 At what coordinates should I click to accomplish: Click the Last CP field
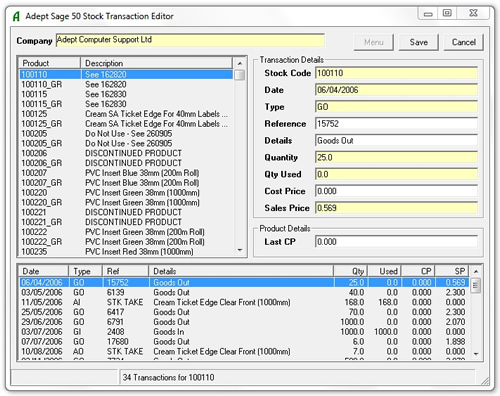point(396,242)
